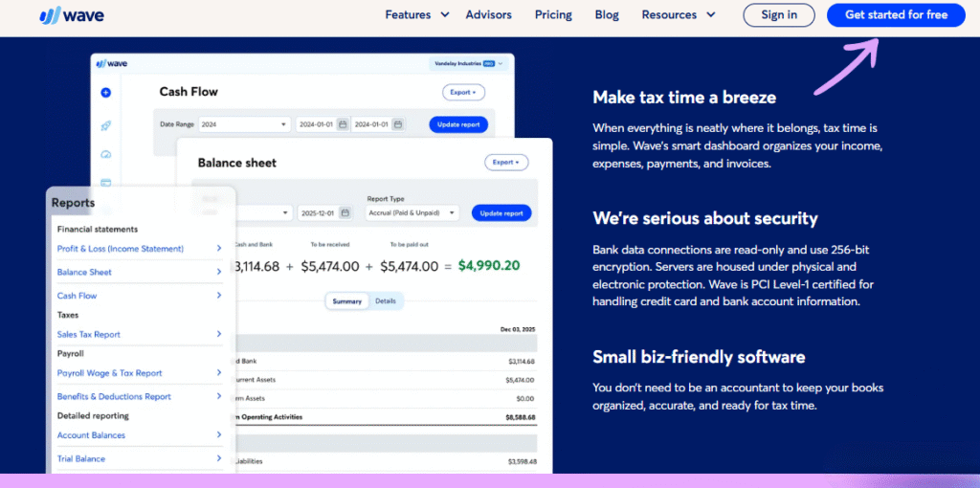Open the Cash Flow report link
The image size is (980, 488).
(77, 296)
